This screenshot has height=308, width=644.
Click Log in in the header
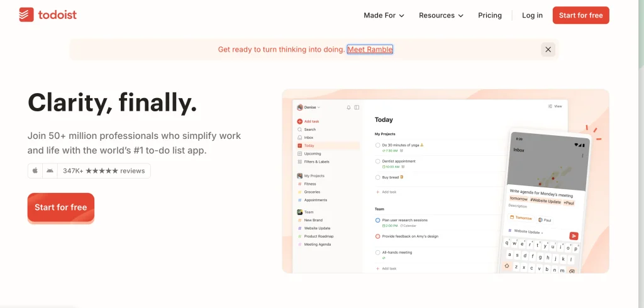click(x=532, y=15)
